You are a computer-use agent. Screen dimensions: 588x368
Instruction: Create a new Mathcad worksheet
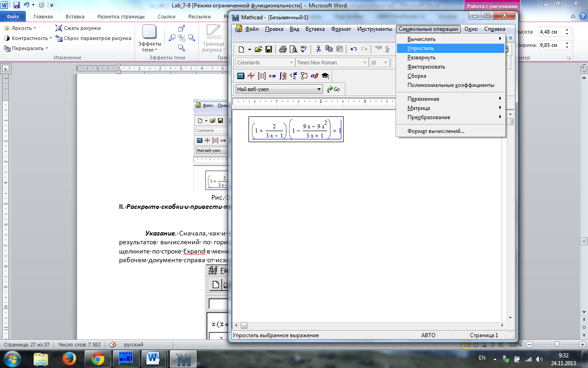pyautogui.click(x=241, y=49)
